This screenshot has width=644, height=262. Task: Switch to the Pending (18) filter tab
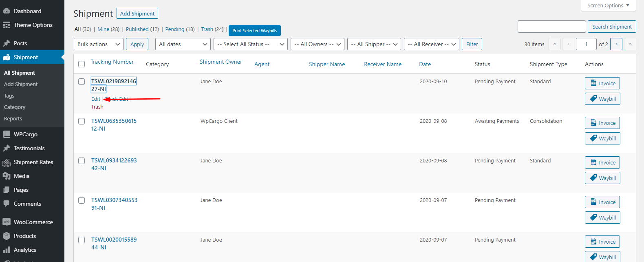[180, 29]
